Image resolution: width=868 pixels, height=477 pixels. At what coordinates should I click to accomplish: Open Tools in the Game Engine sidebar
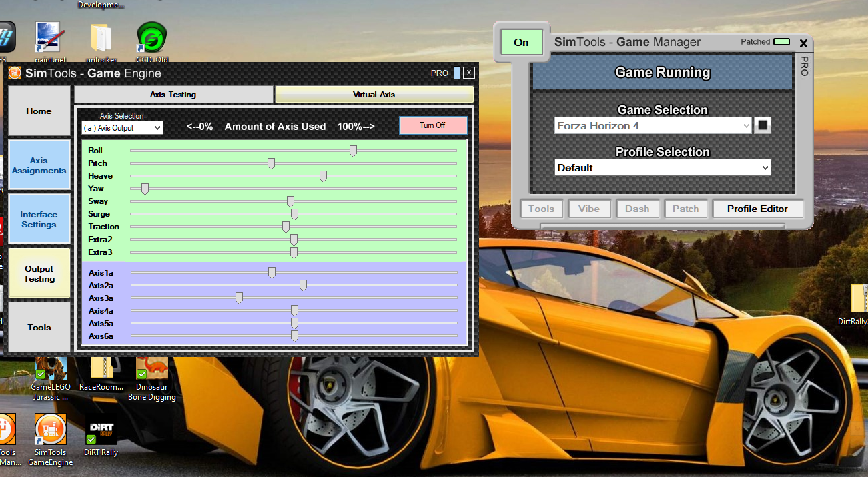(x=39, y=327)
